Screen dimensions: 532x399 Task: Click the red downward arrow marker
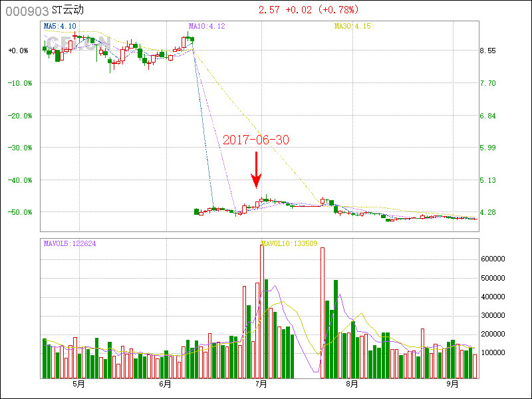[x=256, y=170]
